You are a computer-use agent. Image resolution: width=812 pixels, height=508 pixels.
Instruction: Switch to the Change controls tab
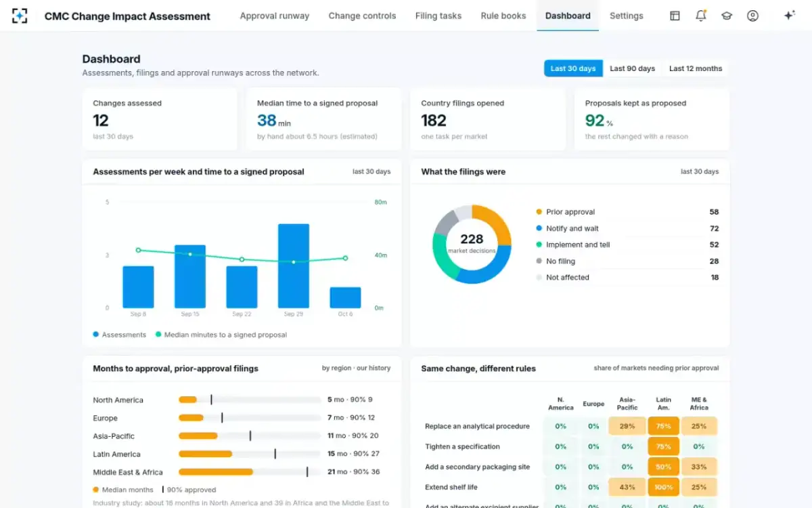coord(362,16)
